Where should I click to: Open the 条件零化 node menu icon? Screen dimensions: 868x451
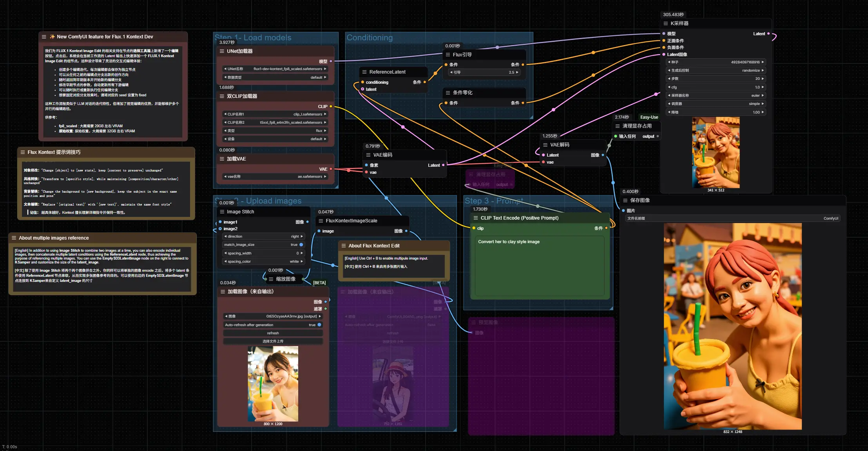pyautogui.click(x=448, y=93)
